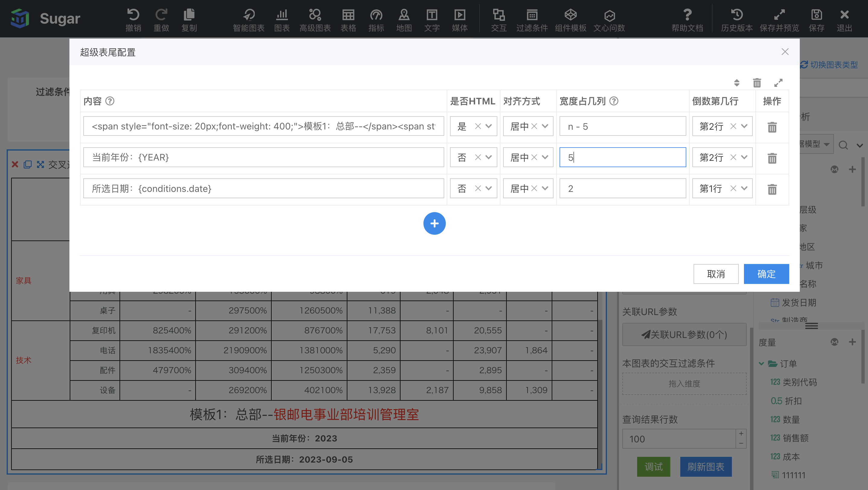Screen dimensions: 868x490
Task: Click the 切换图表类型 link
Action: pyautogui.click(x=829, y=65)
